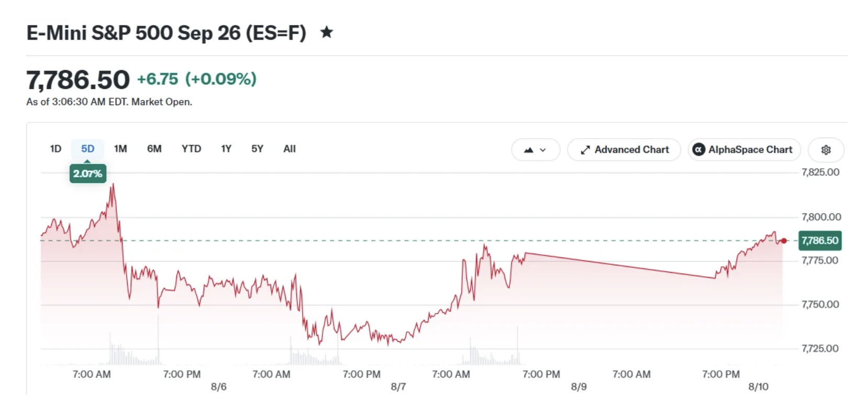Show the 5Y range
The height and width of the screenshot is (406, 868).
pyautogui.click(x=257, y=149)
